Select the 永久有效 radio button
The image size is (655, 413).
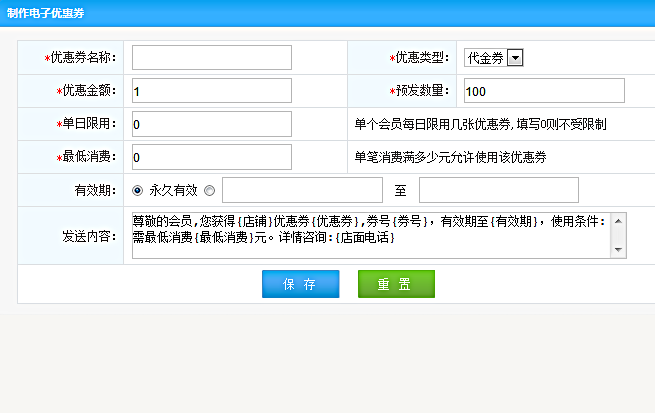point(138,190)
